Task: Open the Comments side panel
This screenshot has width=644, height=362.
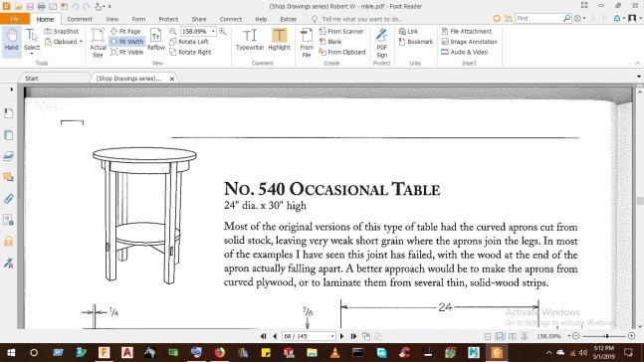Action: 8,177
